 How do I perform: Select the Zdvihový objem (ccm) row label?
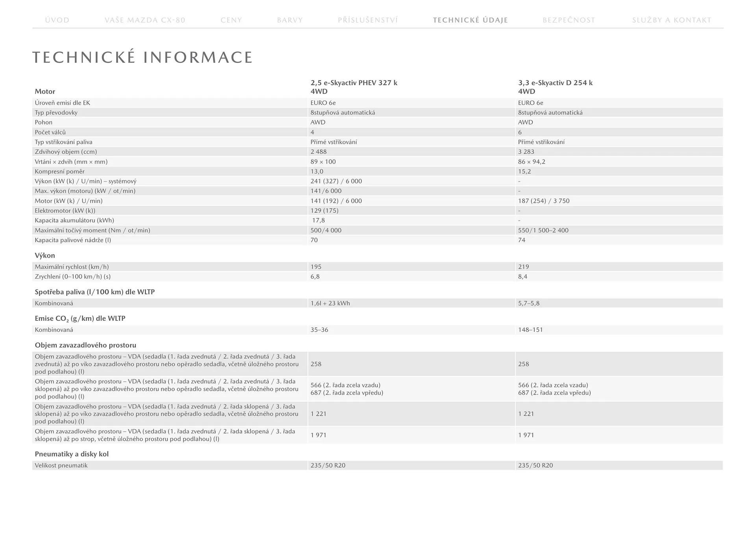66,152
